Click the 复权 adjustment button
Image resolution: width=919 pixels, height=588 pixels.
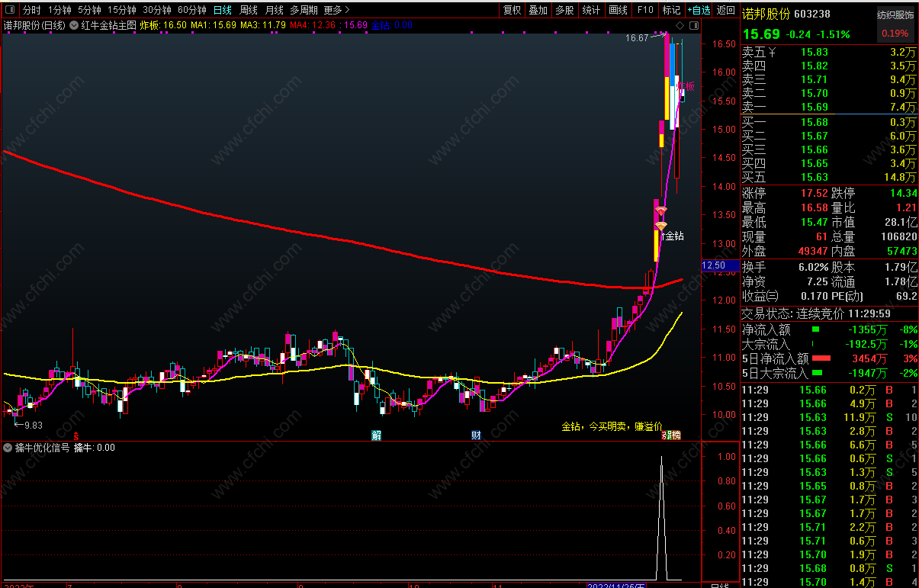pyautogui.click(x=513, y=10)
